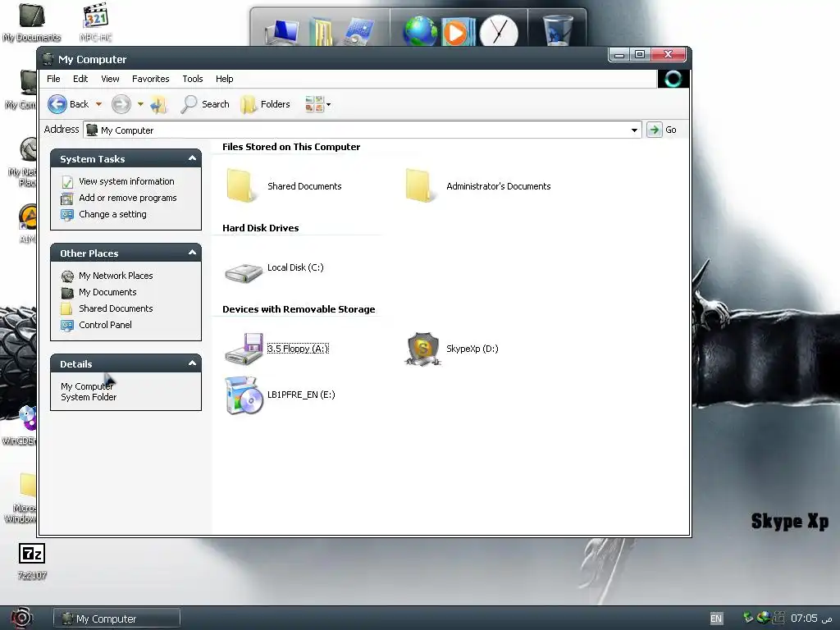Click View system information link
Image resolution: width=840 pixels, height=630 pixels.
coord(126,181)
